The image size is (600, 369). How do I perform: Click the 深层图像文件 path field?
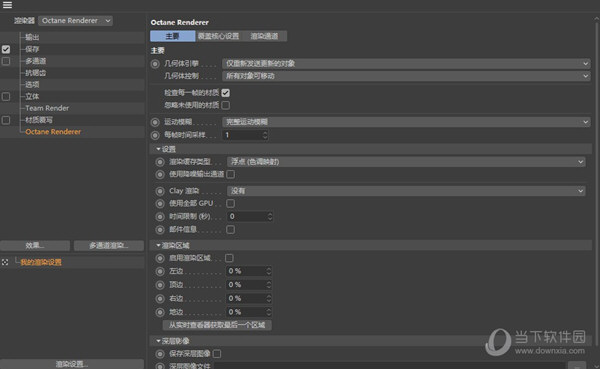click(x=389, y=366)
